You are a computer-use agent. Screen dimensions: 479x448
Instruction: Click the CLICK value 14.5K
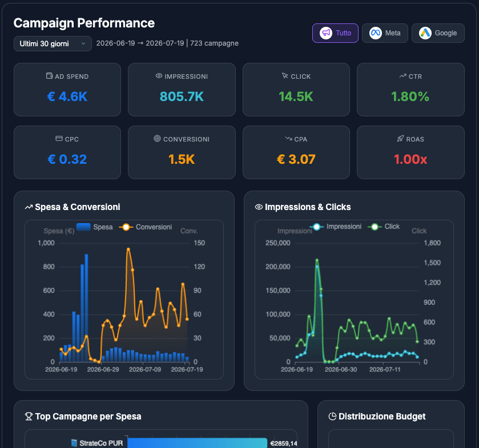tap(296, 97)
